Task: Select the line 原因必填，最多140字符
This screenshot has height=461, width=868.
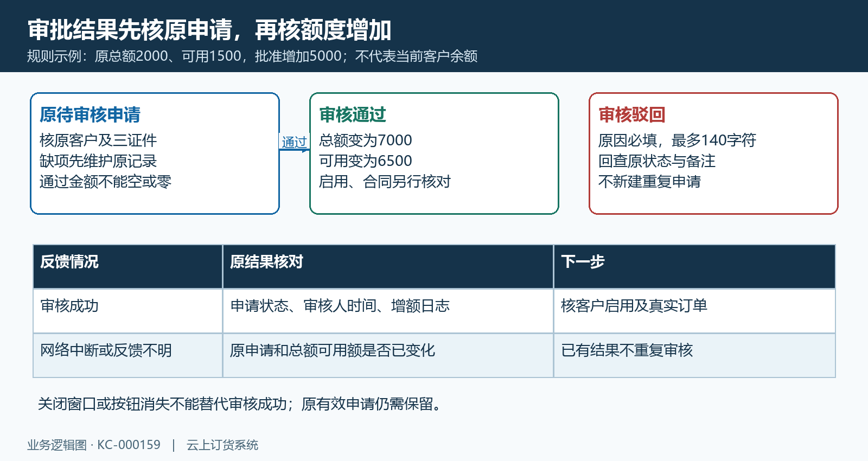Action: (x=677, y=140)
